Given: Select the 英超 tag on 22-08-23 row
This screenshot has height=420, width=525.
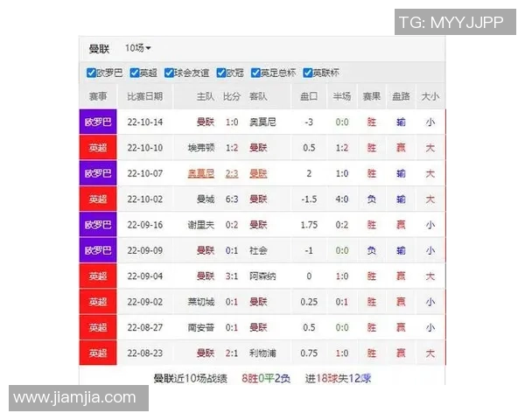Looking at the screenshot, I should point(98,353).
